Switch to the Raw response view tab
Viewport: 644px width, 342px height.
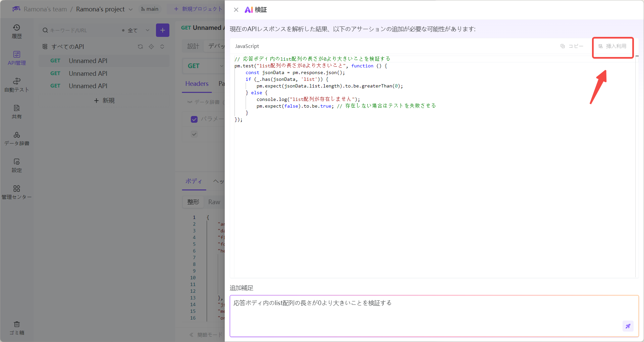214,202
